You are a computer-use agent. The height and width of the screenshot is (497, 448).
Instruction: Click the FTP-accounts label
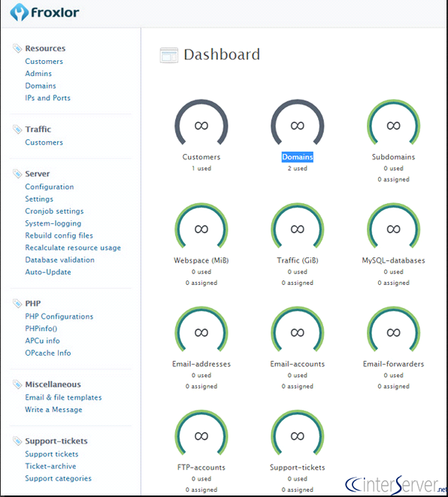(x=201, y=467)
